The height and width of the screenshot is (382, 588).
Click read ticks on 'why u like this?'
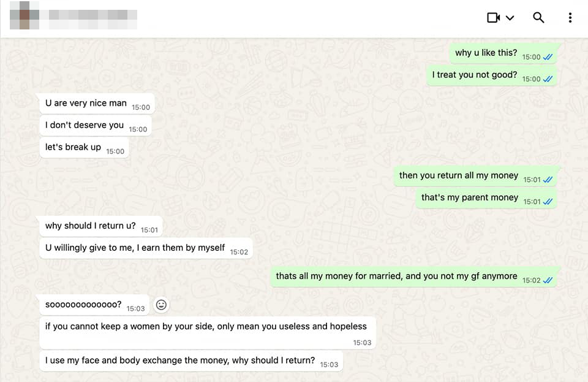coord(548,57)
